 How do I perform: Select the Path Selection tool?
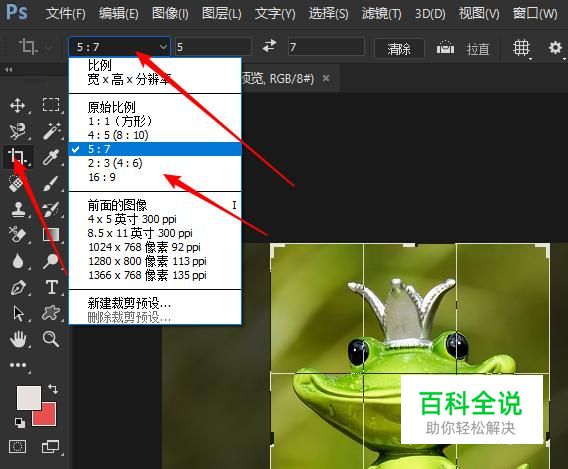point(17,313)
